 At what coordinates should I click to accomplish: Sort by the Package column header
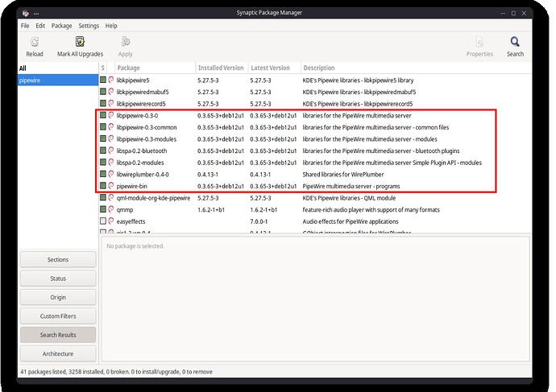coord(155,68)
